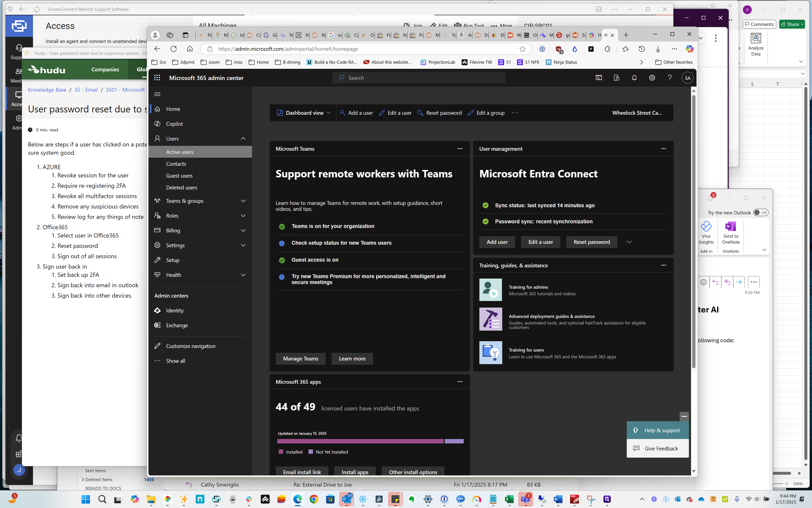Image resolution: width=812 pixels, height=508 pixels.
Task: Click admin center vertical scrollbar
Action: point(694,232)
